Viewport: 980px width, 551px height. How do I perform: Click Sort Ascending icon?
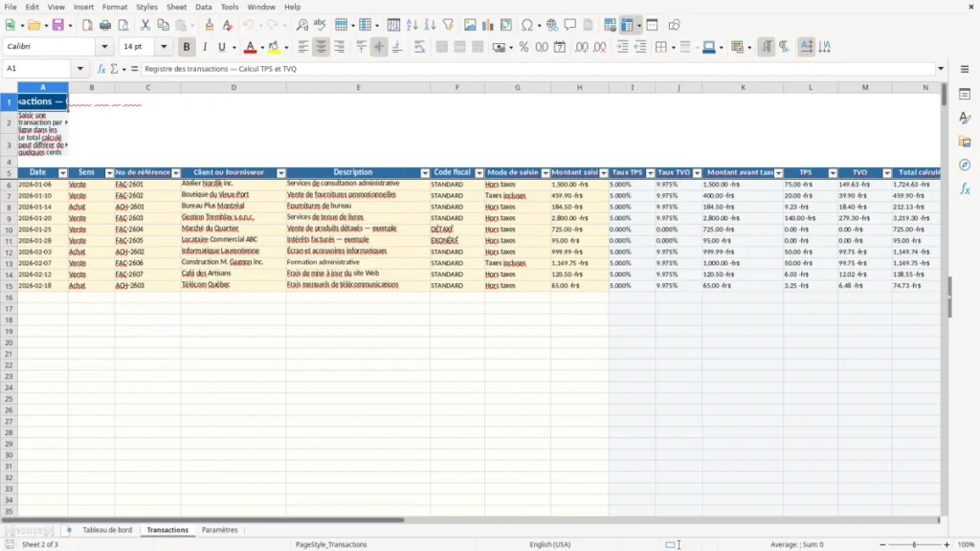[x=412, y=25]
